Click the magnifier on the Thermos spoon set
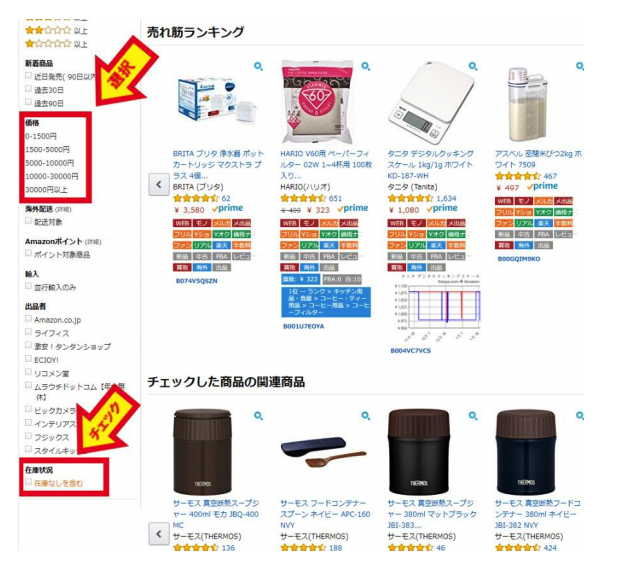The width and height of the screenshot is (629, 576). pos(366,416)
